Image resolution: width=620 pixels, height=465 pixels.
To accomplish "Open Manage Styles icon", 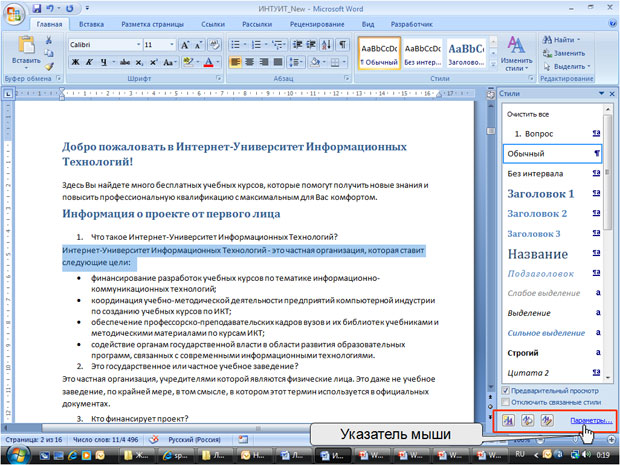I will pos(547,420).
